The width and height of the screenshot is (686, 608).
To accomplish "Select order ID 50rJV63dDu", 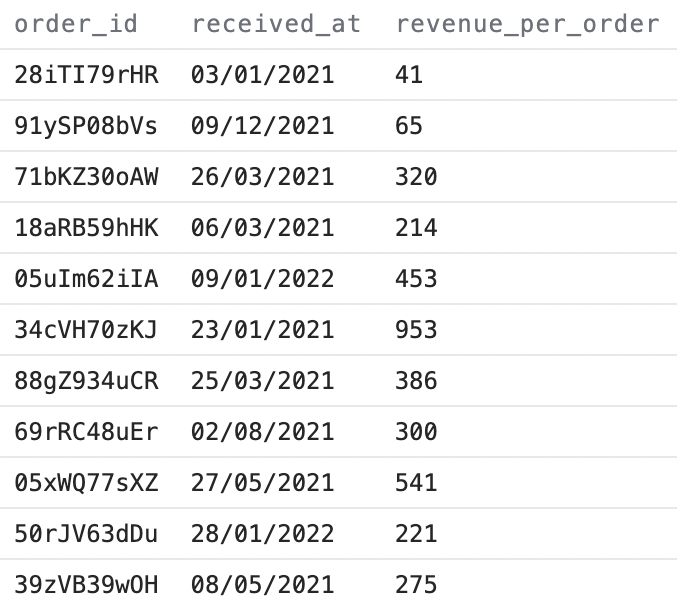I will click(x=87, y=534).
